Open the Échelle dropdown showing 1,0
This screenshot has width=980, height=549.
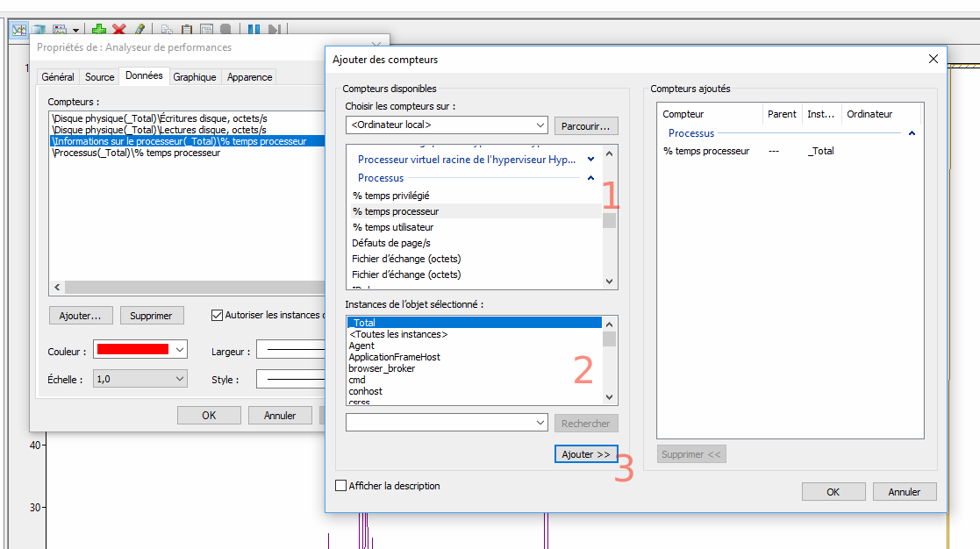(x=180, y=379)
